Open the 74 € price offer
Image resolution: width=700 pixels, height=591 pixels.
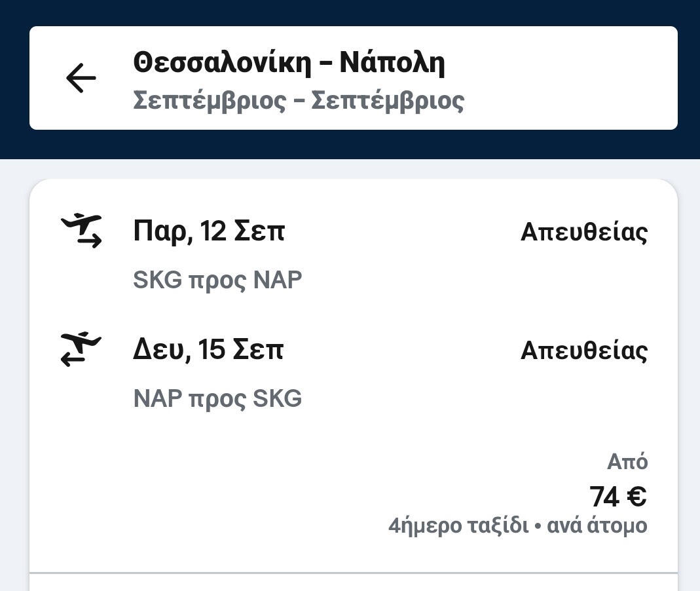[x=617, y=496]
